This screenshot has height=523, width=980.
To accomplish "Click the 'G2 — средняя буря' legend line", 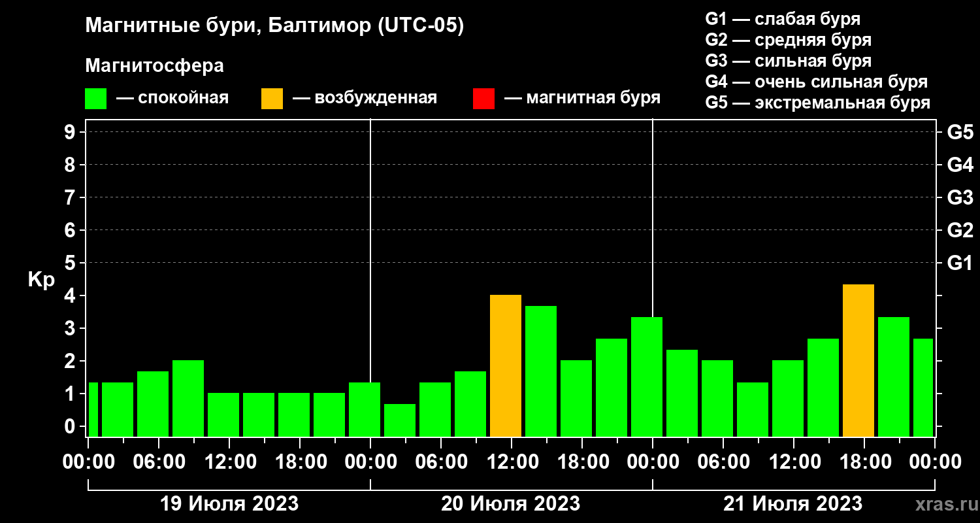I will (x=789, y=40).
